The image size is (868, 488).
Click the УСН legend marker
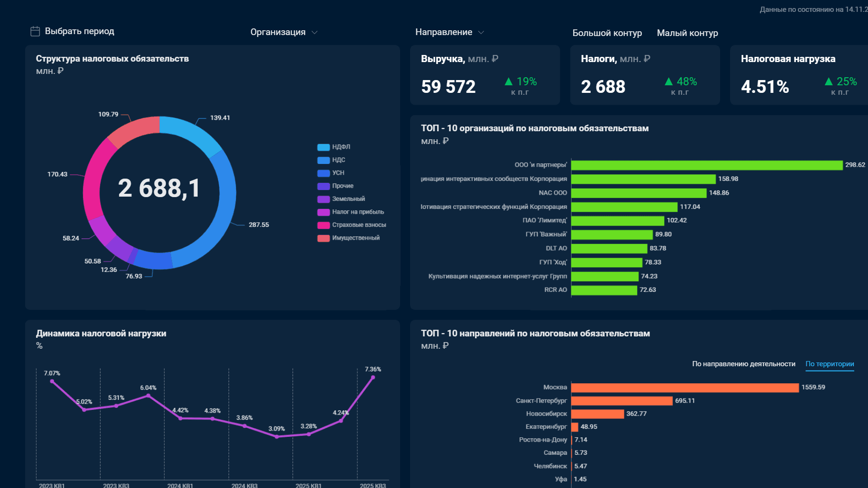tap(323, 173)
